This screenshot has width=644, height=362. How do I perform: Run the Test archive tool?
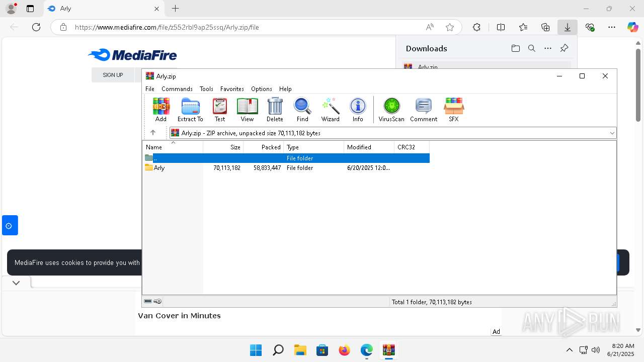click(220, 110)
